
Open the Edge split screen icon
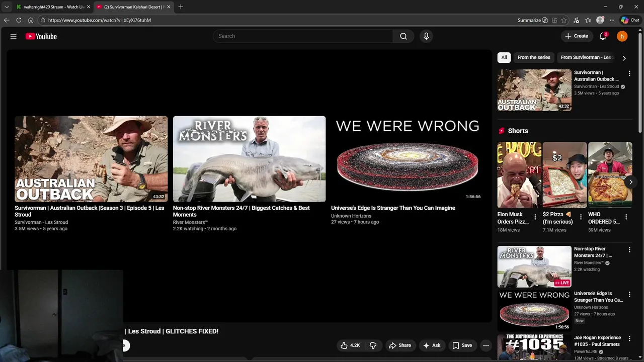(554, 20)
